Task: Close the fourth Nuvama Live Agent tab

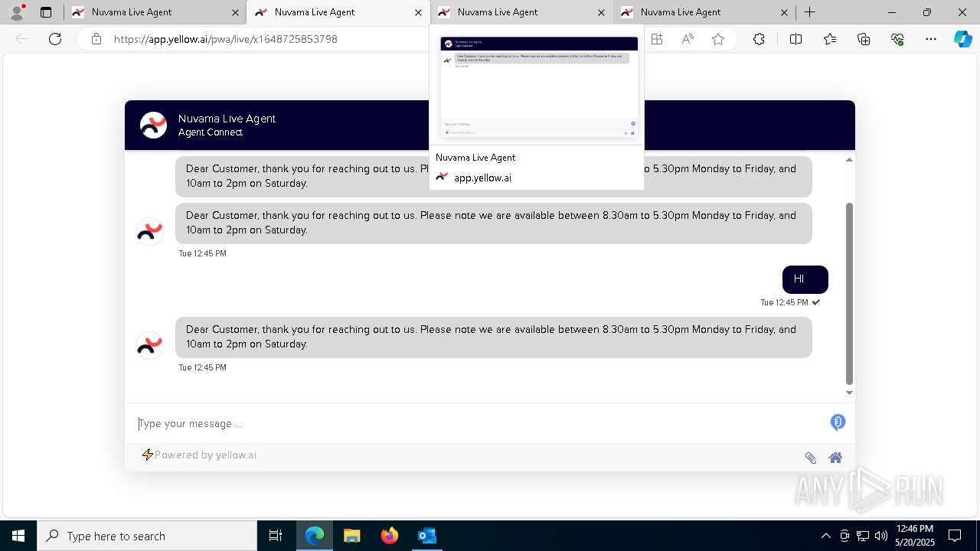Action: (x=784, y=12)
